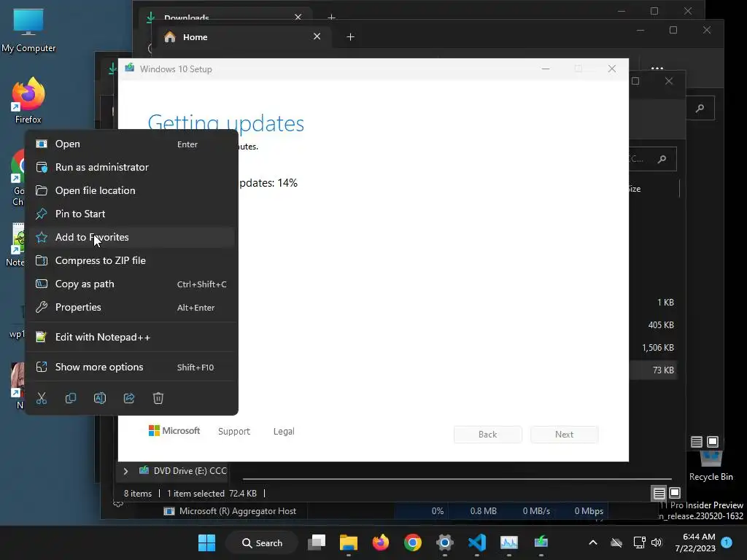Choose Open file location
747x560 pixels.
[x=131, y=190]
